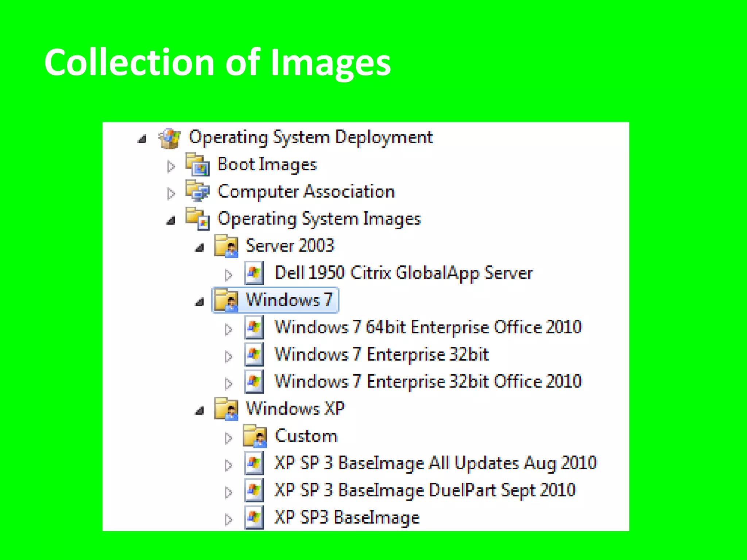The width and height of the screenshot is (747, 560).
Task: Click the Dell 1950 Citrix GlobalApp Server image icon
Action: coord(254,273)
